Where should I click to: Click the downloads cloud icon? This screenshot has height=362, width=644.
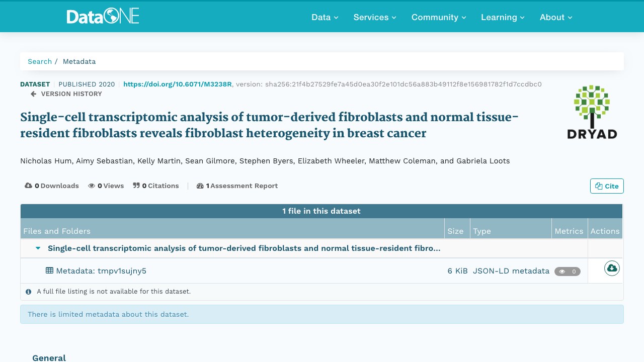(x=28, y=186)
